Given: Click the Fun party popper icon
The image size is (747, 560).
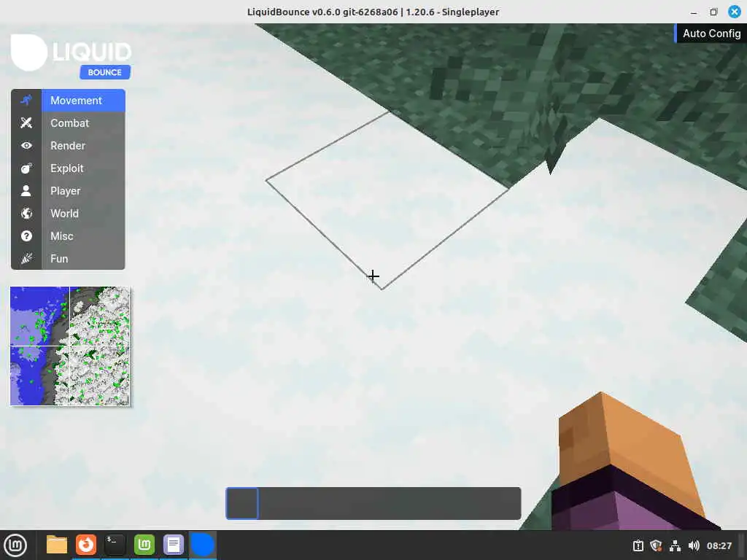Looking at the screenshot, I should point(26,259).
